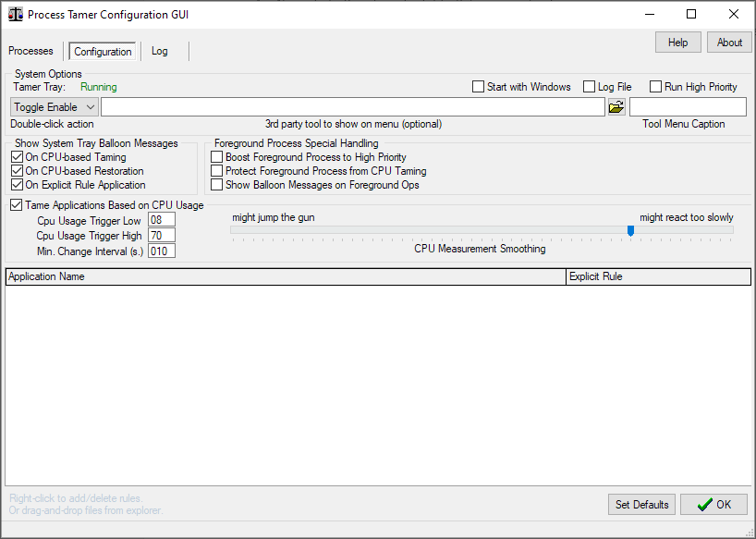
Task: Click the folder browse icon for tool path
Action: click(616, 106)
